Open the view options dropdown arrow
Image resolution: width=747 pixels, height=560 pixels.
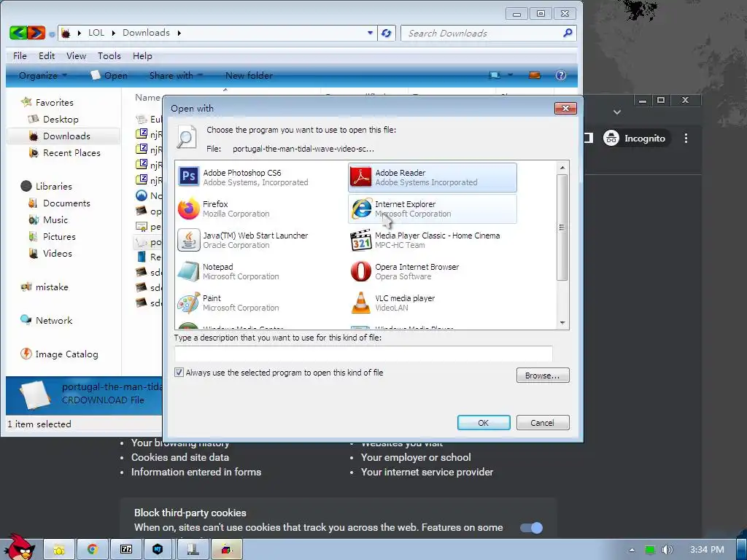510,75
